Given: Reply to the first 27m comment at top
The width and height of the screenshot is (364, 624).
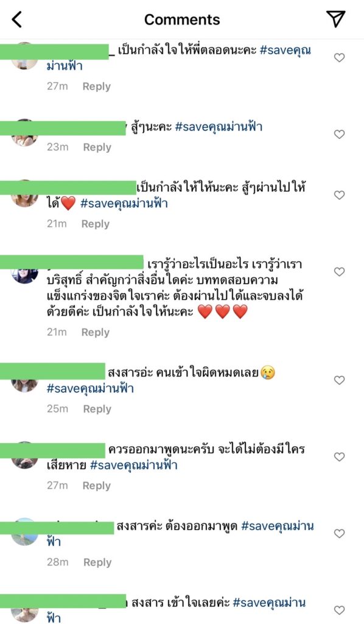Looking at the screenshot, I should point(97,87).
